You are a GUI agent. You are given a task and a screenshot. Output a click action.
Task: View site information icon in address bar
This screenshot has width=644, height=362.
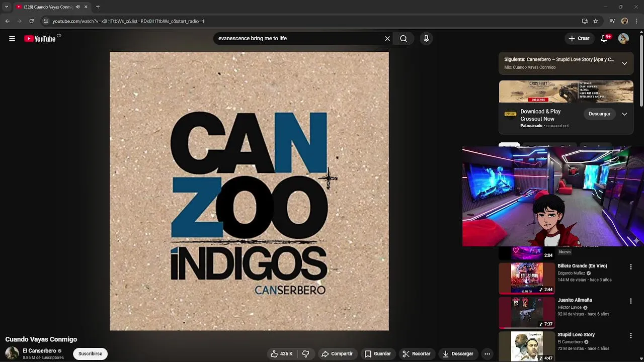point(46,21)
